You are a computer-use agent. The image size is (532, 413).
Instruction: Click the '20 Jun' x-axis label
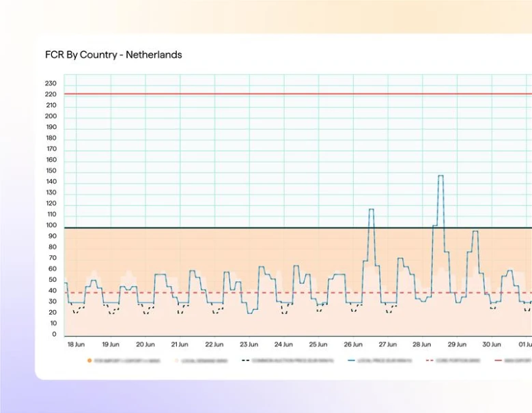pos(145,345)
